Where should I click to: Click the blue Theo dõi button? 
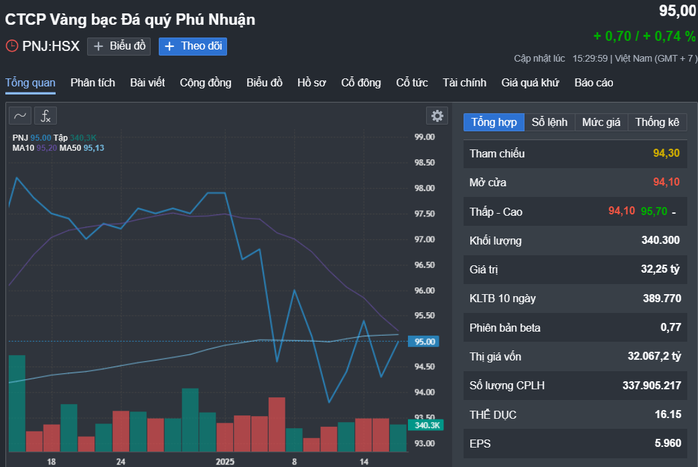[x=193, y=46]
